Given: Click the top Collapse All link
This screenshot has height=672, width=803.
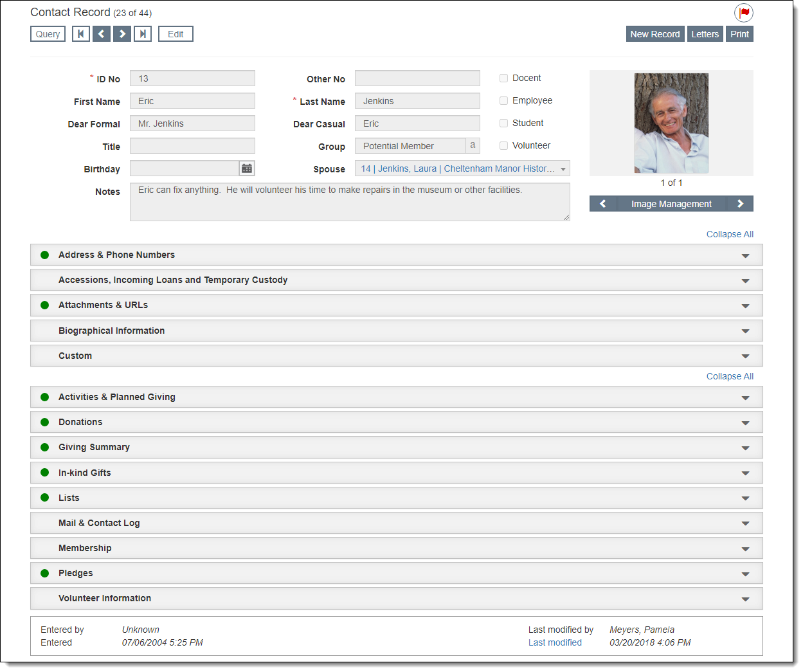Looking at the screenshot, I should 730,235.
